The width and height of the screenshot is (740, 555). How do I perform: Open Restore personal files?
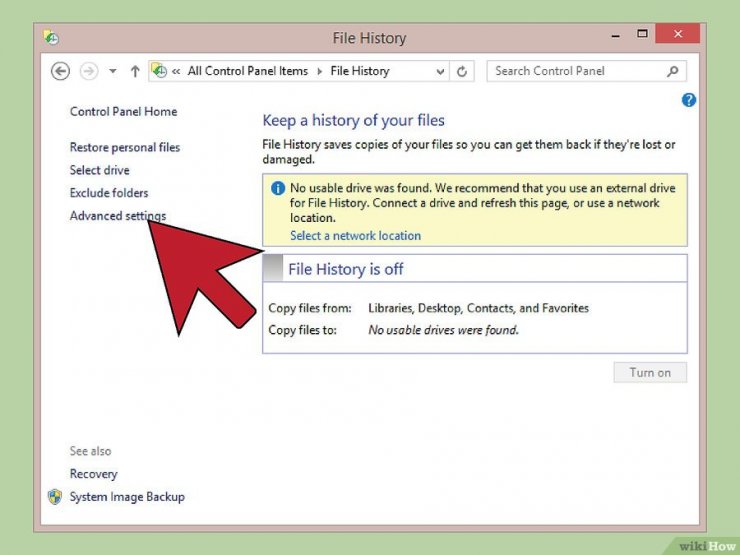point(125,147)
